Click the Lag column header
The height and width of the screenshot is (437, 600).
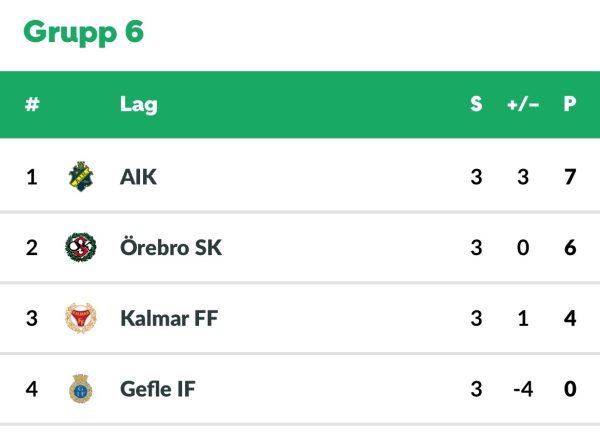(x=139, y=105)
